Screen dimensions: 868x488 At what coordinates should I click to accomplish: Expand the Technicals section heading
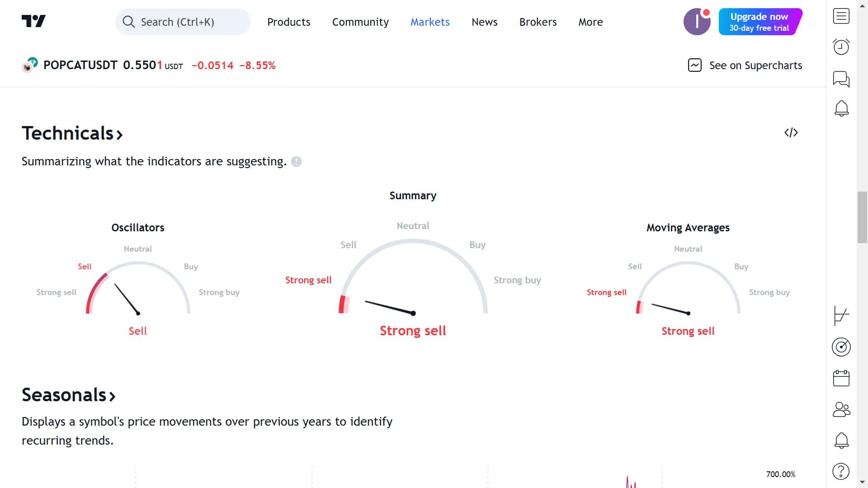72,133
